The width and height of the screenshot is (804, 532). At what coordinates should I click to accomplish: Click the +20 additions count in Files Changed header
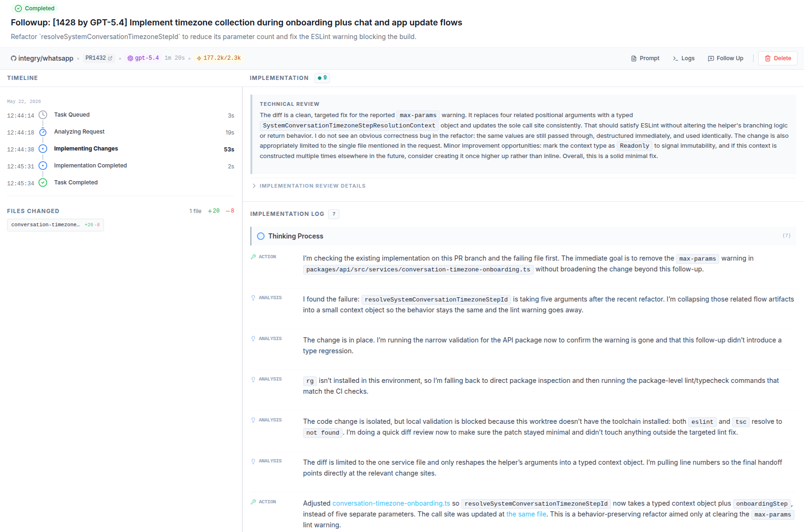point(214,211)
